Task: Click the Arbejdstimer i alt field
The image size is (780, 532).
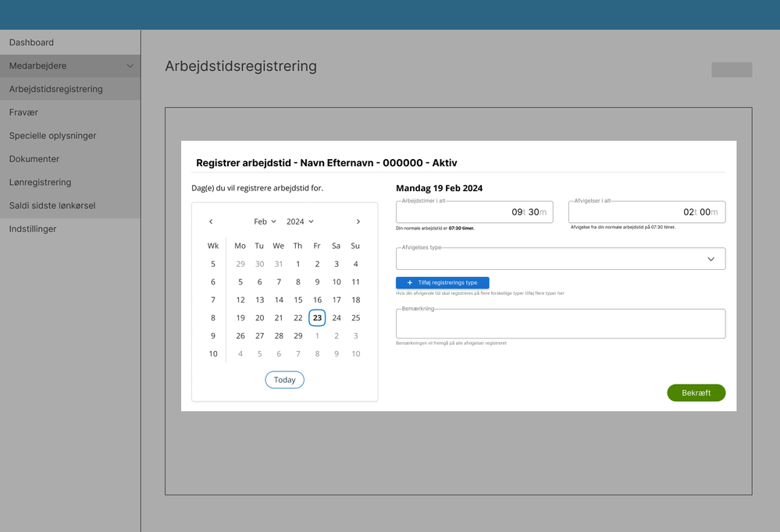Action: coord(475,212)
